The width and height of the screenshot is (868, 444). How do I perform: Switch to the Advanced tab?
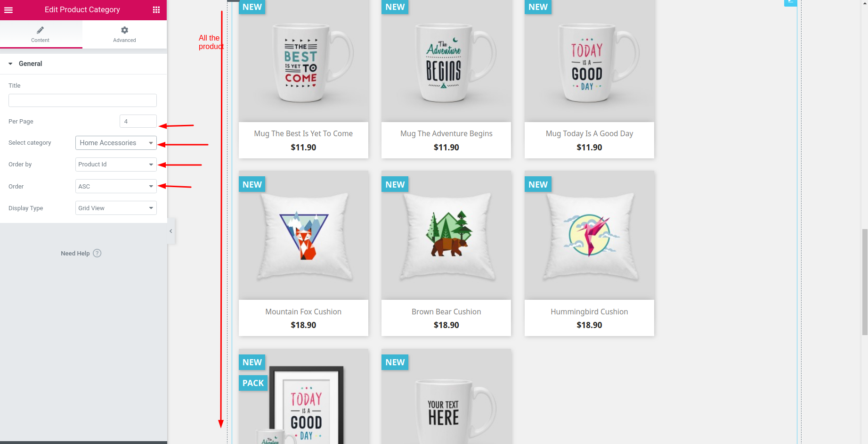coord(124,34)
